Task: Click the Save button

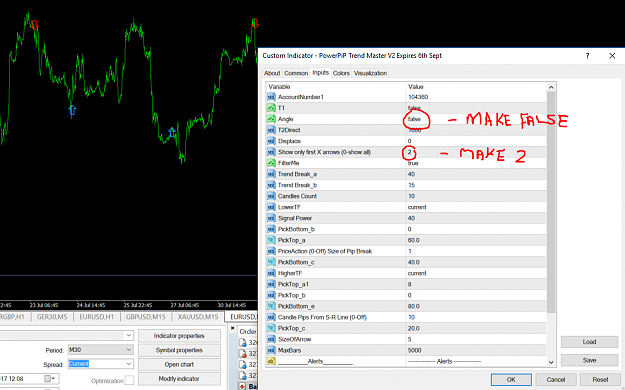Action: pyautogui.click(x=589, y=360)
